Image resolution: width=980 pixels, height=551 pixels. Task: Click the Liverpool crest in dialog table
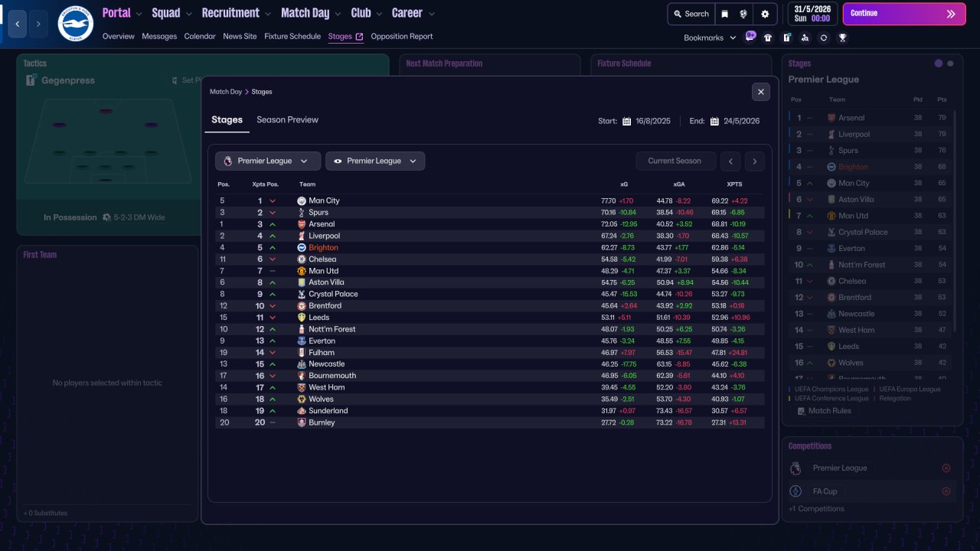click(x=302, y=236)
